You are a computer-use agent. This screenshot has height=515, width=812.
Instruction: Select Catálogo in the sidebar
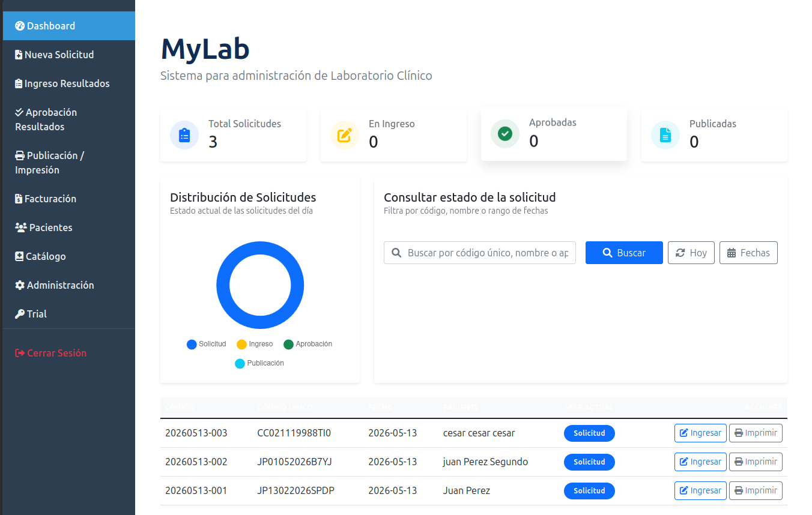(68, 256)
